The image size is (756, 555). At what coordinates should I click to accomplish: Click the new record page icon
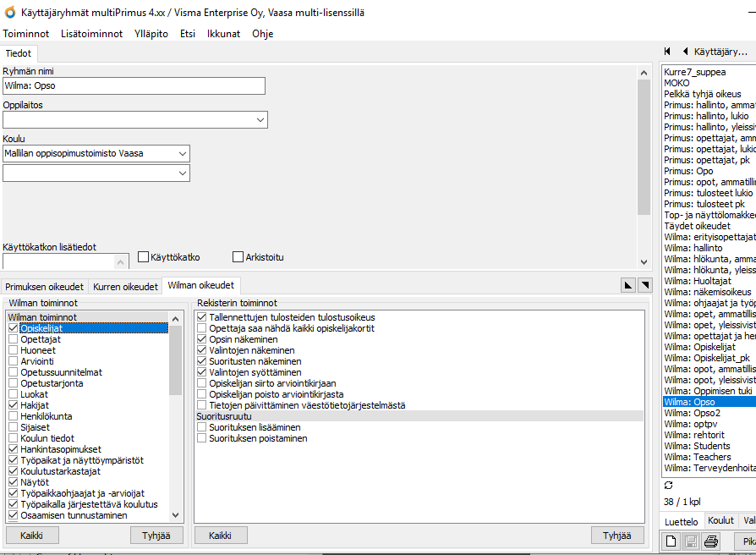(671, 541)
